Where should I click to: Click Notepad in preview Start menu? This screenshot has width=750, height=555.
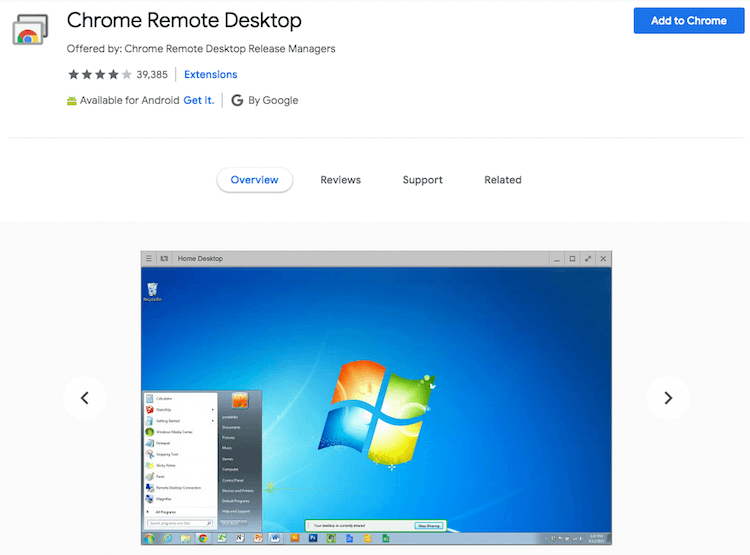(180, 443)
